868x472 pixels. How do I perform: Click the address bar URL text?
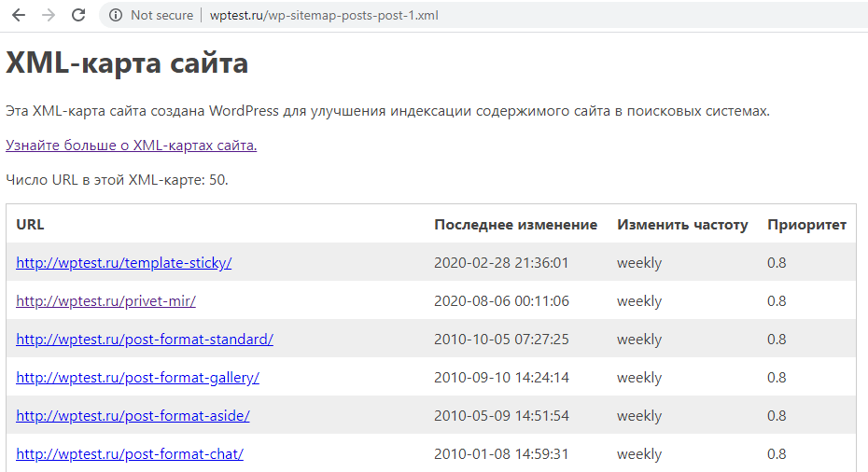[x=324, y=15]
